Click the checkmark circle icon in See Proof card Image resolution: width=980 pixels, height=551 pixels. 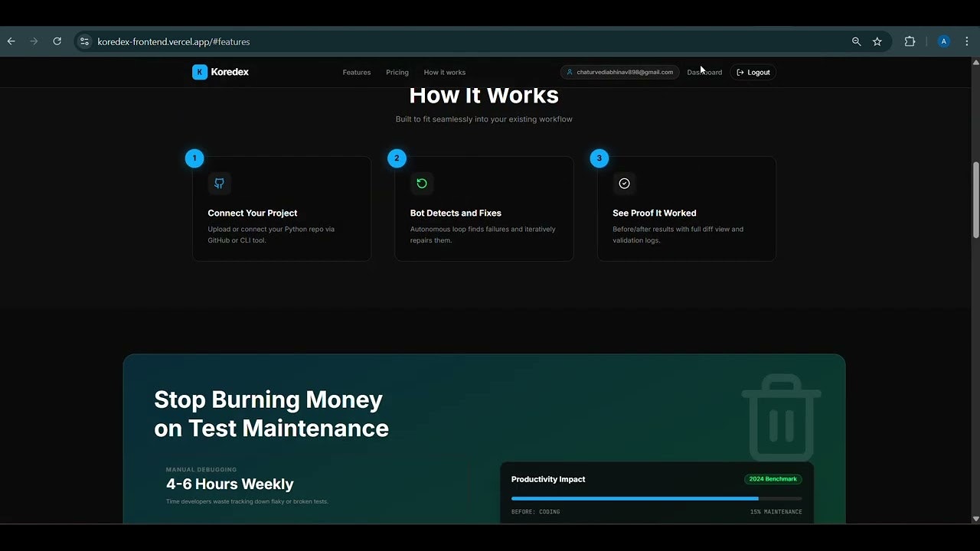(x=624, y=184)
